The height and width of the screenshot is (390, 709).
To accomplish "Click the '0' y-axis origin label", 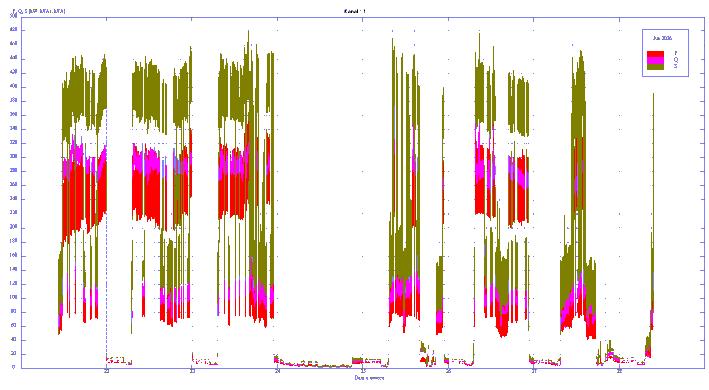I will tap(14, 368).
